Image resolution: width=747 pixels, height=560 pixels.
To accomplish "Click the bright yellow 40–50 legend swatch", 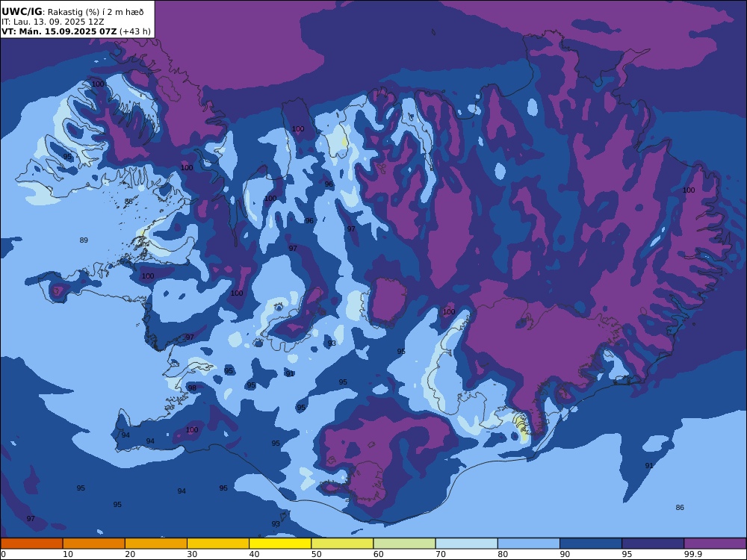I will [280, 544].
